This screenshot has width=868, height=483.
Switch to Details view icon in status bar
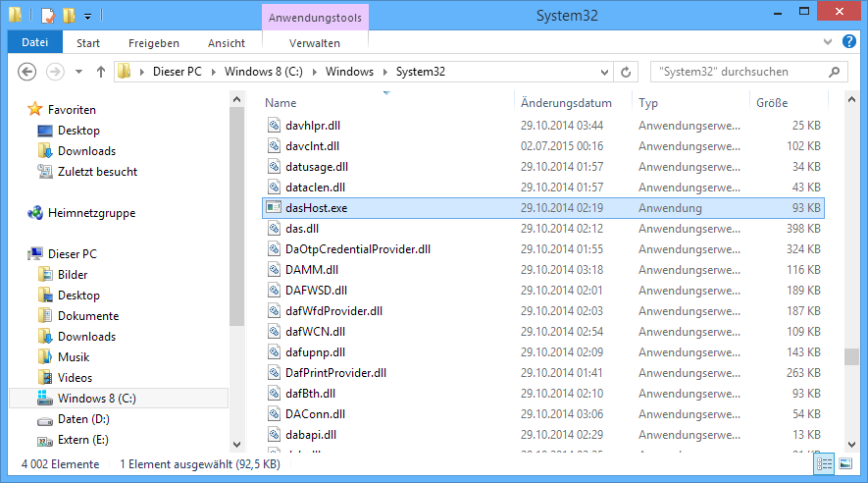[824, 464]
